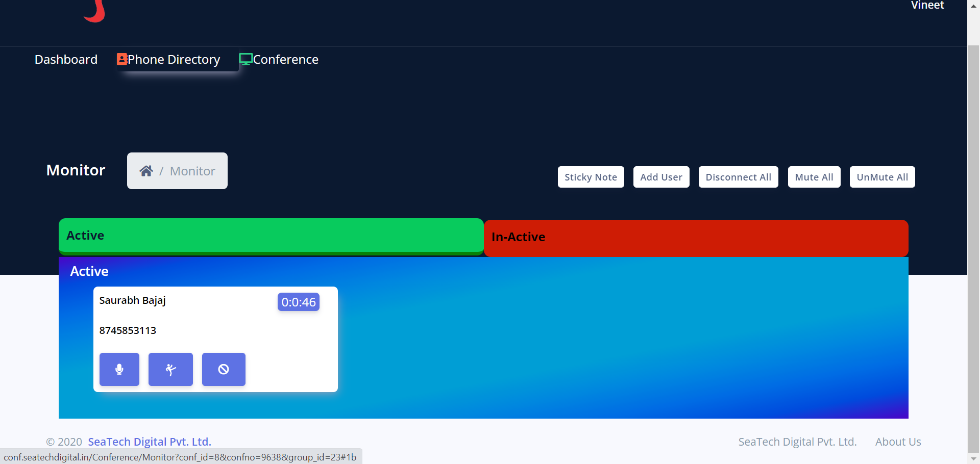Open the About Us footer link
The width and height of the screenshot is (980, 464).
[898, 442]
